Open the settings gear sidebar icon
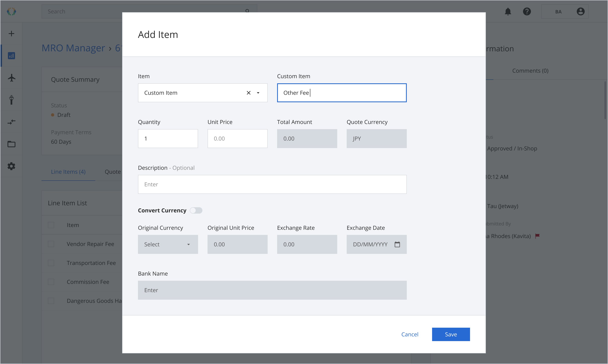This screenshot has width=608, height=364. [x=11, y=166]
